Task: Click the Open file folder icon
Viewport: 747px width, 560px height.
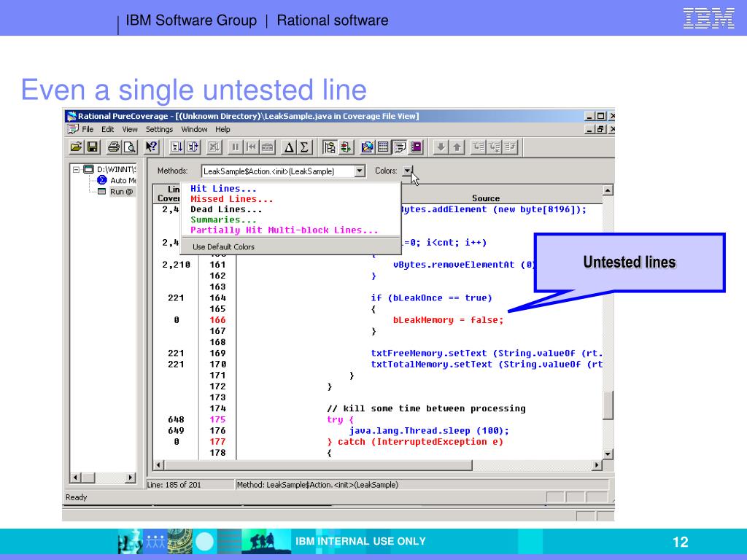Action: (76, 147)
